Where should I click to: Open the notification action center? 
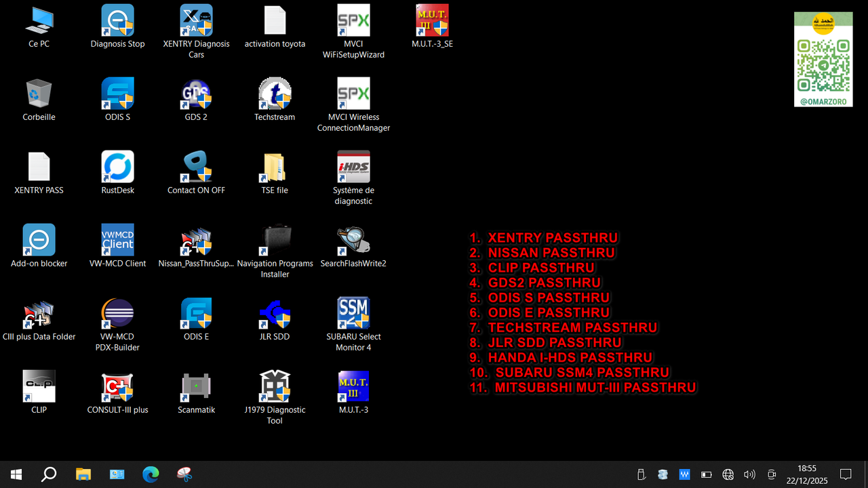pos(846,474)
